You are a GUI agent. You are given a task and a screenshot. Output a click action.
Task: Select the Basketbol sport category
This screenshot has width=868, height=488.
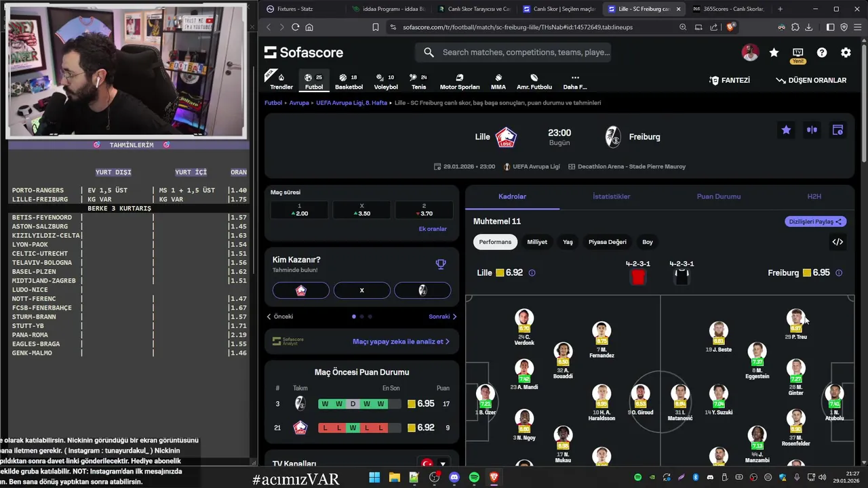[x=349, y=81]
